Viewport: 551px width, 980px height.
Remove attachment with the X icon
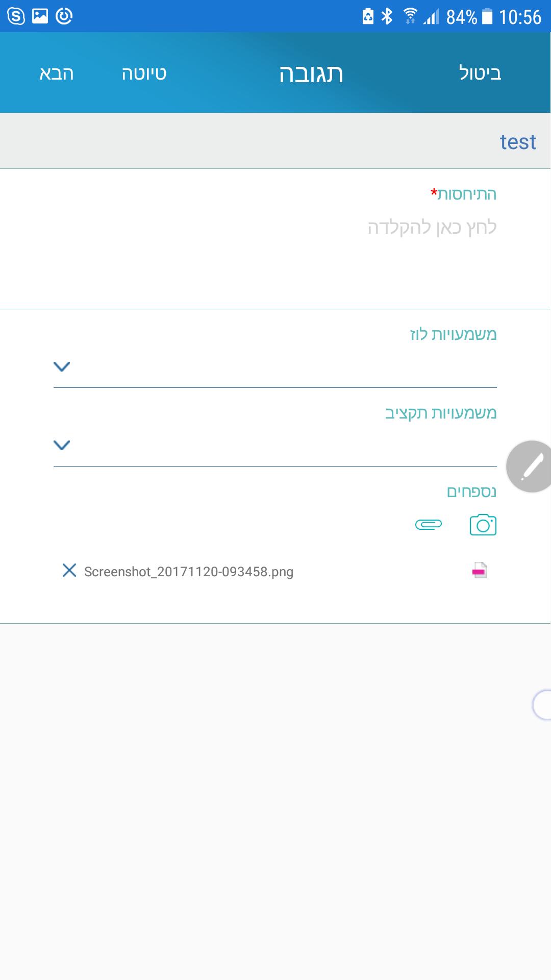[69, 570]
